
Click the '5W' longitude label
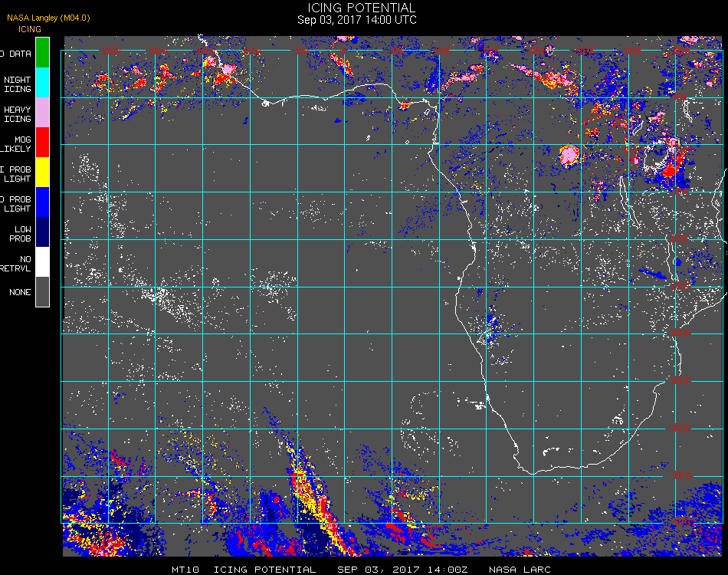pyautogui.click(x=302, y=51)
